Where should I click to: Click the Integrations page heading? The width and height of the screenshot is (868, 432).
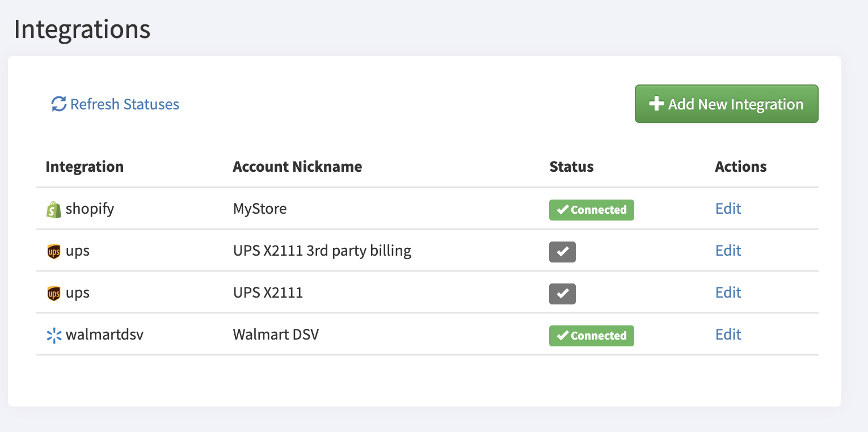(x=82, y=29)
